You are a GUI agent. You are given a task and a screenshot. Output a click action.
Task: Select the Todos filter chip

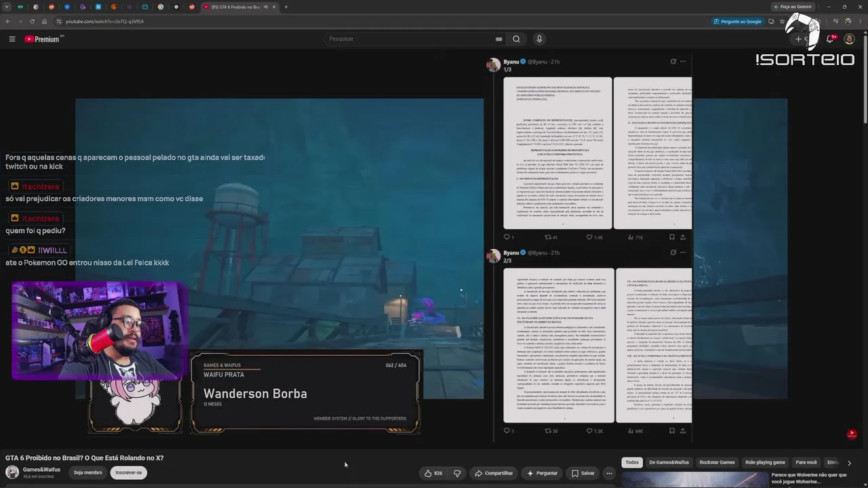coord(632,463)
